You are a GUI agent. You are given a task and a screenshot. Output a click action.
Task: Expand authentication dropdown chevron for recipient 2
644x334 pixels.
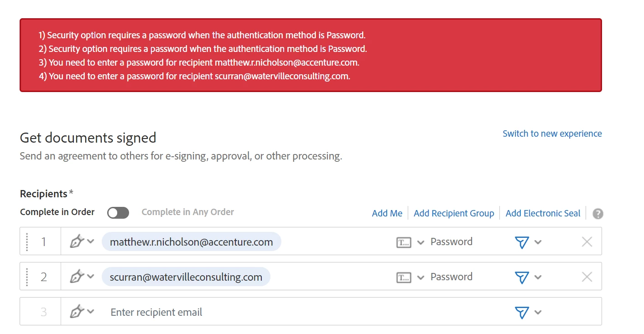coord(421,277)
